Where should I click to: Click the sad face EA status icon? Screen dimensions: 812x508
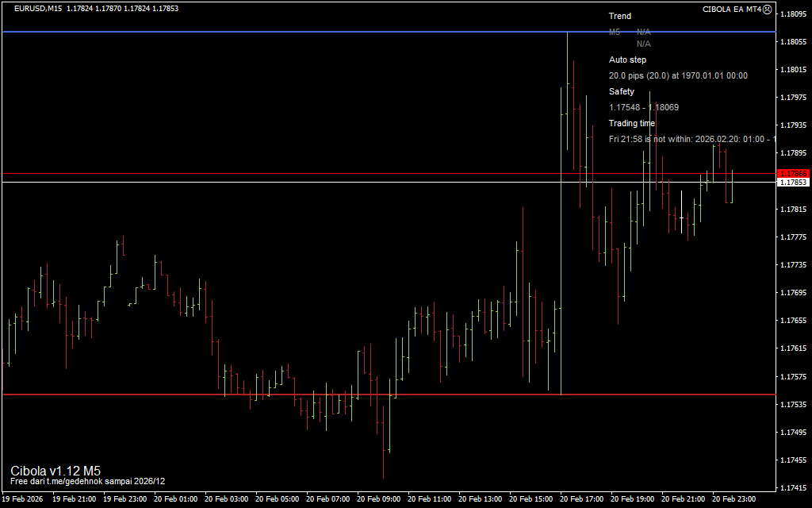point(767,10)
